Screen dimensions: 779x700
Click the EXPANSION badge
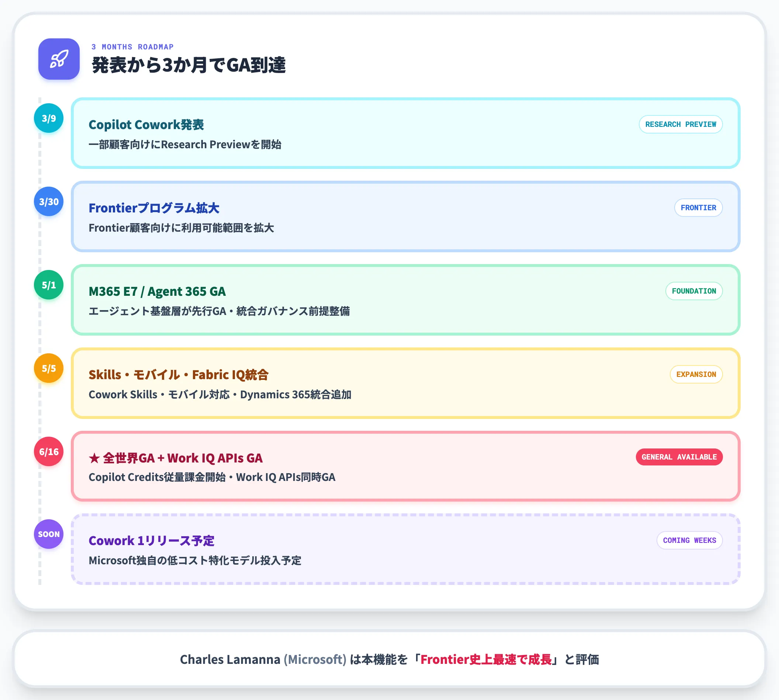[x=696, y=374]
